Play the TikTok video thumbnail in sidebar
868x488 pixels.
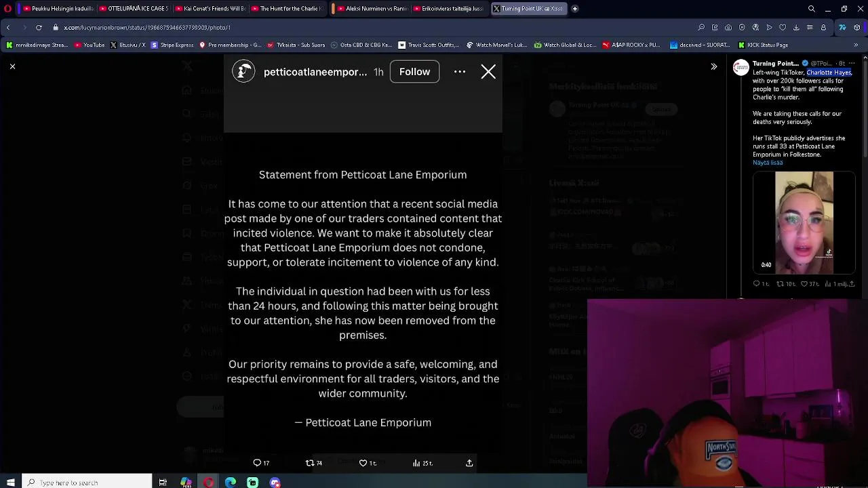pyautogui.click(x=804, y=222)
